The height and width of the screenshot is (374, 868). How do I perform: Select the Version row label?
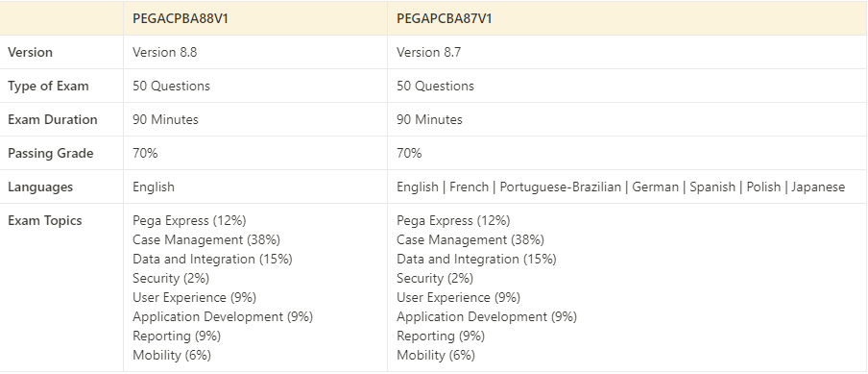point(31,52)
